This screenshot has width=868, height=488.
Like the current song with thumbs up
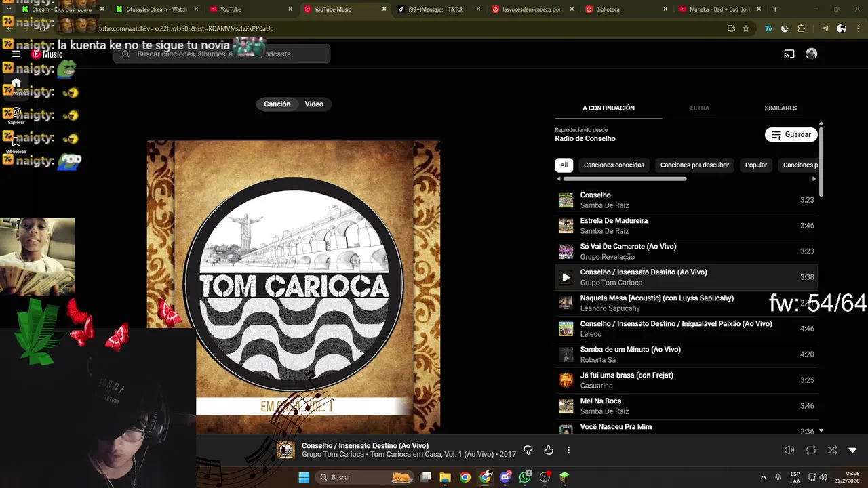[549, 450]
